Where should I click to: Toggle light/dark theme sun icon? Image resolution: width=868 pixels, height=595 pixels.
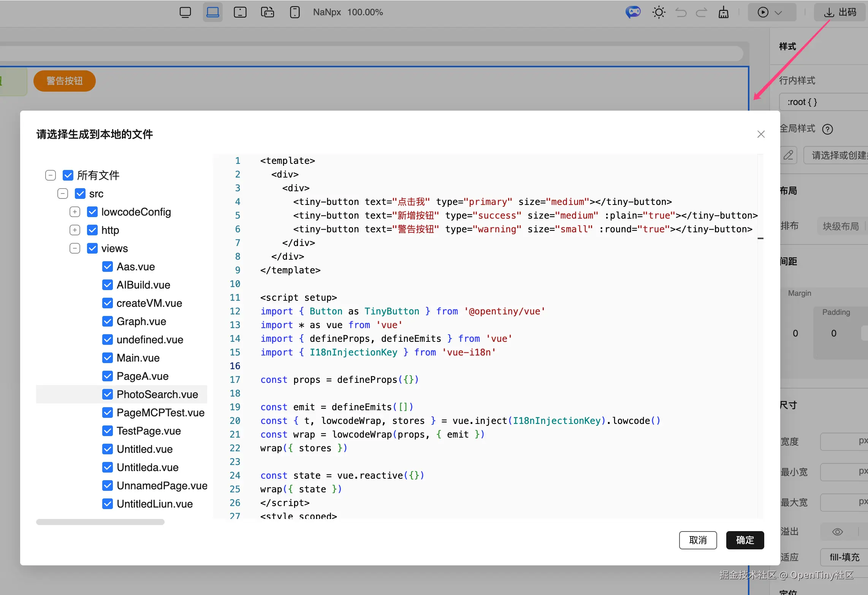(x=659, y=12)
